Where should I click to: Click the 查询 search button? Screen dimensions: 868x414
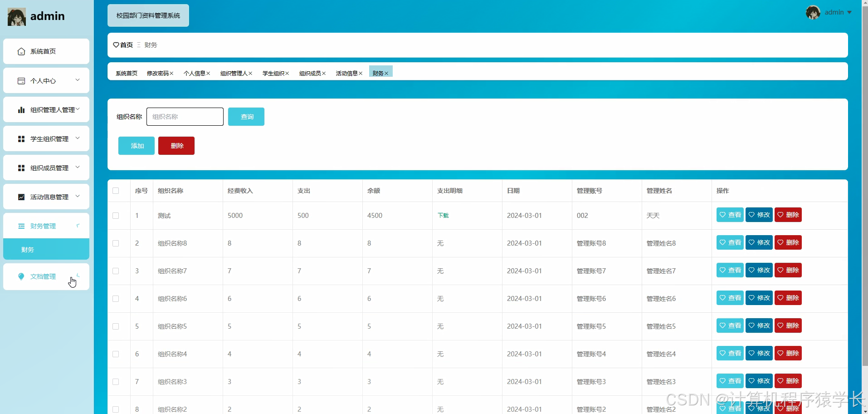click(x=246, y=117)
